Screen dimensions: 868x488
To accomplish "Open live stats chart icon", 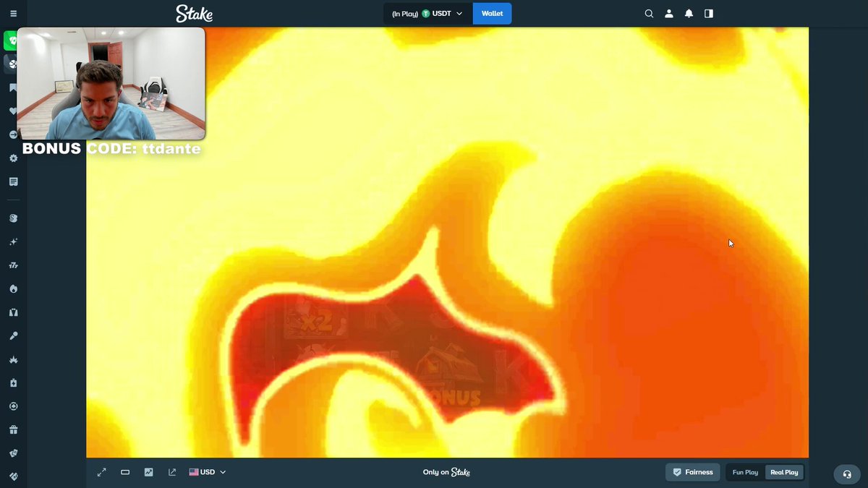I will pos(148,472).
